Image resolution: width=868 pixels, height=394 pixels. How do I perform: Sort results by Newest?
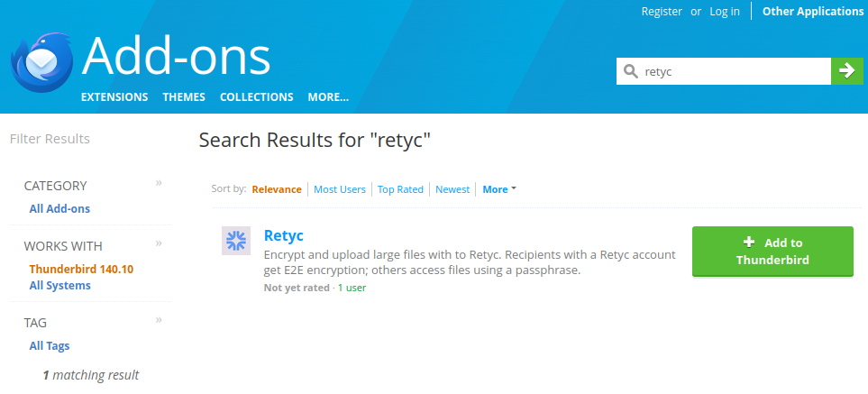pyautogui.click(x=452, y=189)
